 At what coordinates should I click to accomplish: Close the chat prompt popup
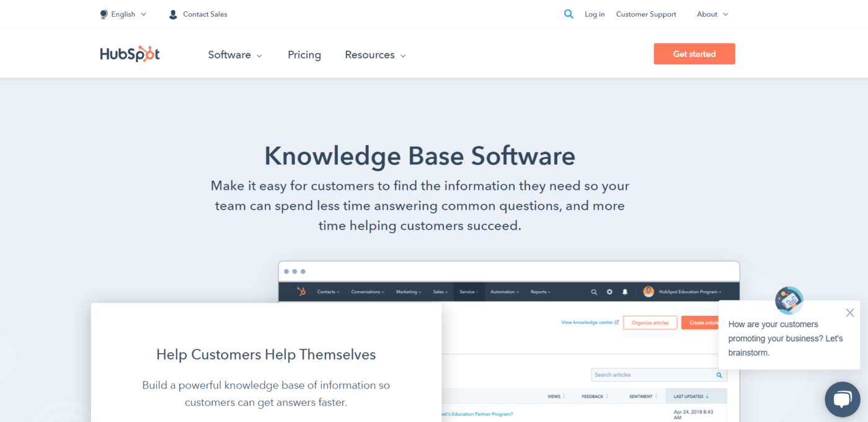click(x=850, y=313)
